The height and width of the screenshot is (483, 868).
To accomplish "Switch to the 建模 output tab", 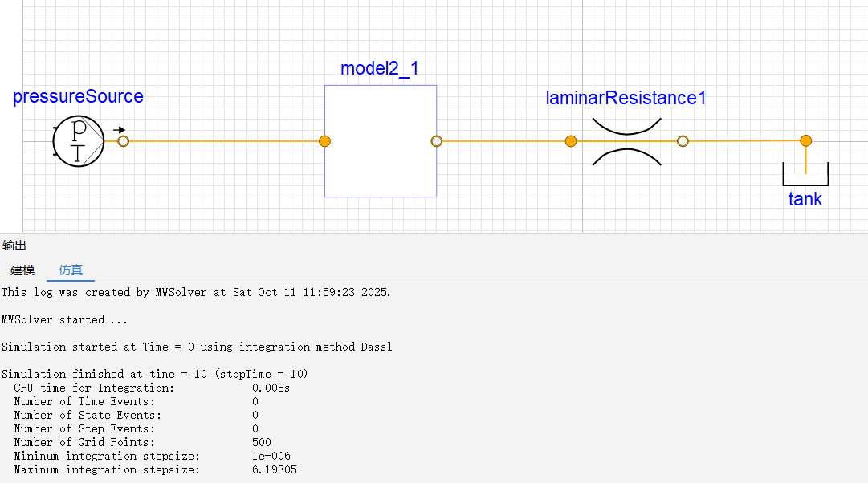I will (22, 270).
